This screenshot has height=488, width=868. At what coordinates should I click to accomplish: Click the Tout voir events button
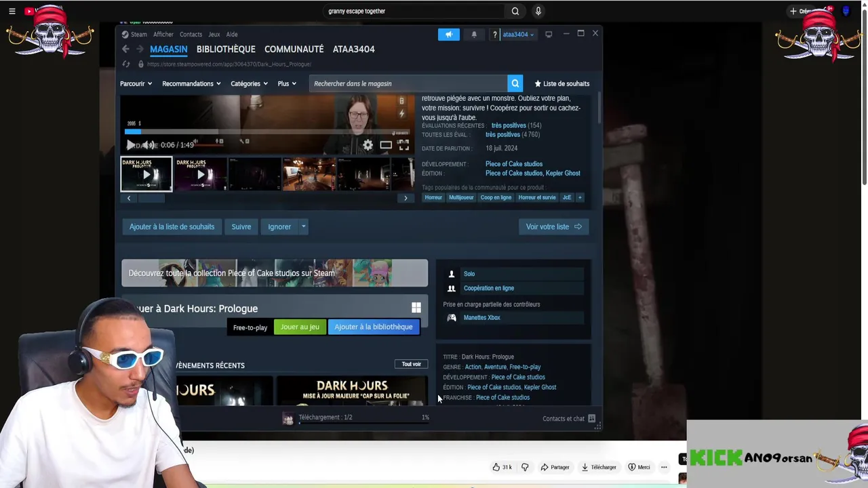coord(411,365)
